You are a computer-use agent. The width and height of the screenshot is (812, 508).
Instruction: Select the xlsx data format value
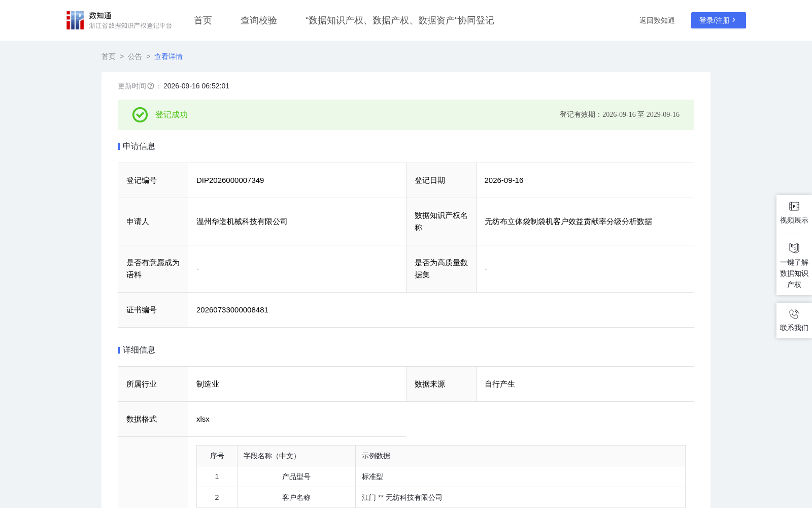(x=203, y=419)
